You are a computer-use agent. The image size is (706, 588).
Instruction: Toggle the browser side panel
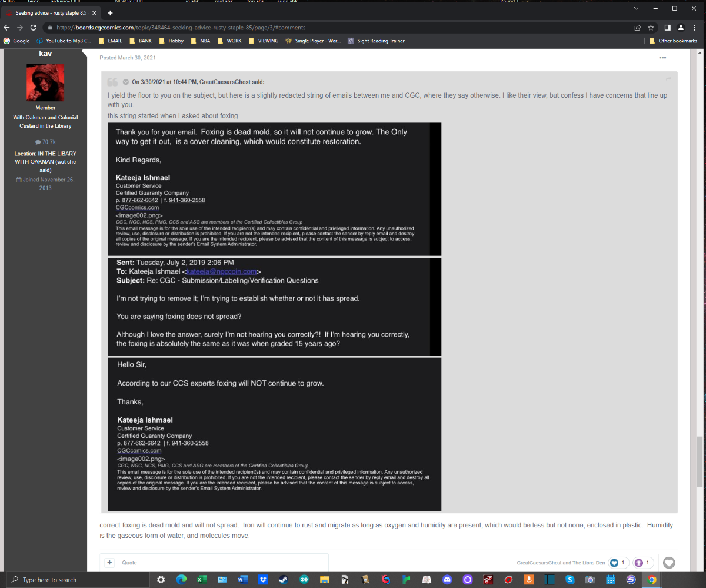coord(667,28)
